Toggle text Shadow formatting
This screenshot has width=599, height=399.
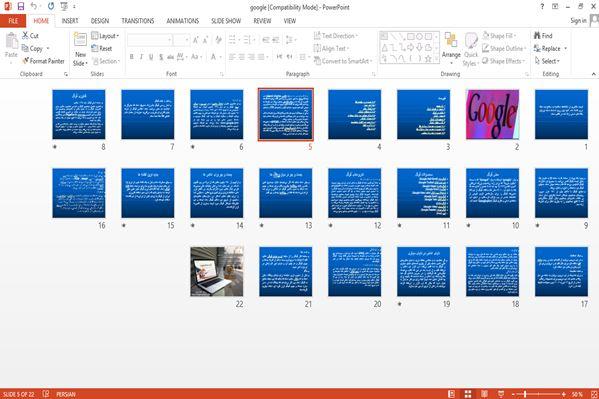(161, 57)
